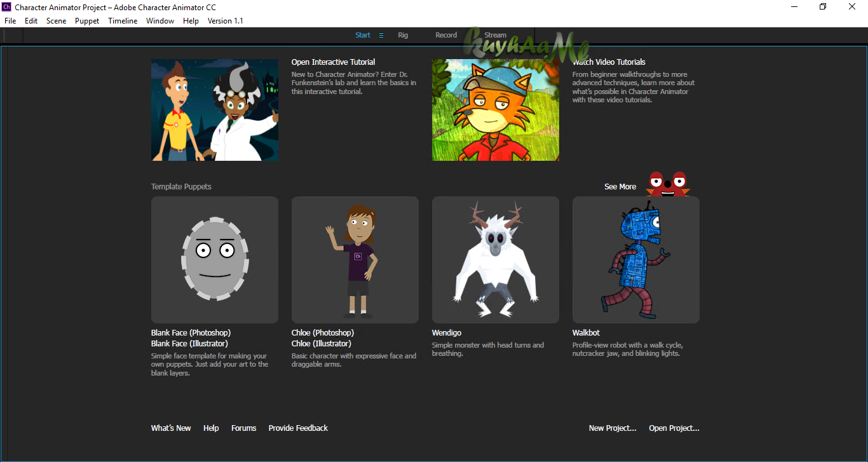Click the red monster icon beside See More
This screenshot has height=462, width=868.
coord(667,184)
